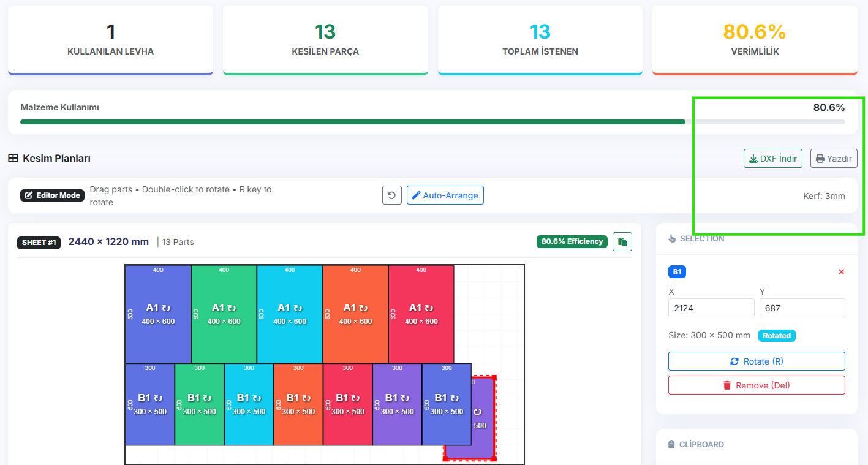This screenshot has width=868, height=465.
Task: Click the copy sheet icon beside efficiency badge
Action: click(622, 242)
